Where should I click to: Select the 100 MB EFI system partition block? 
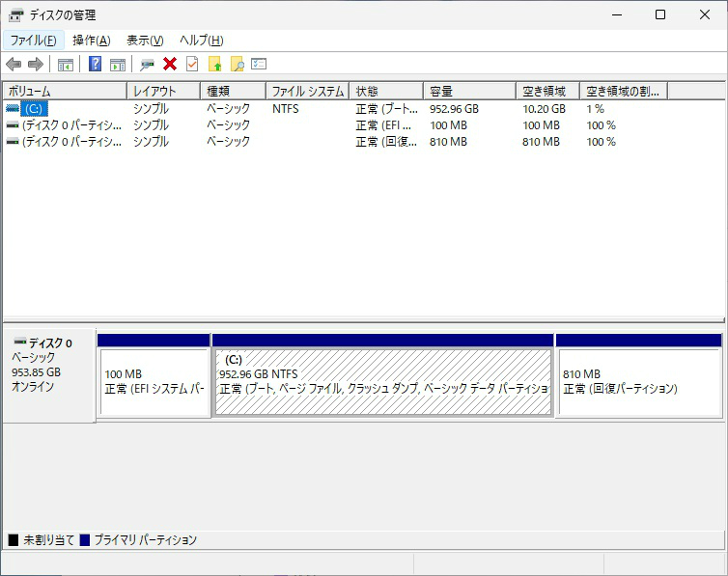click(154, 381)
